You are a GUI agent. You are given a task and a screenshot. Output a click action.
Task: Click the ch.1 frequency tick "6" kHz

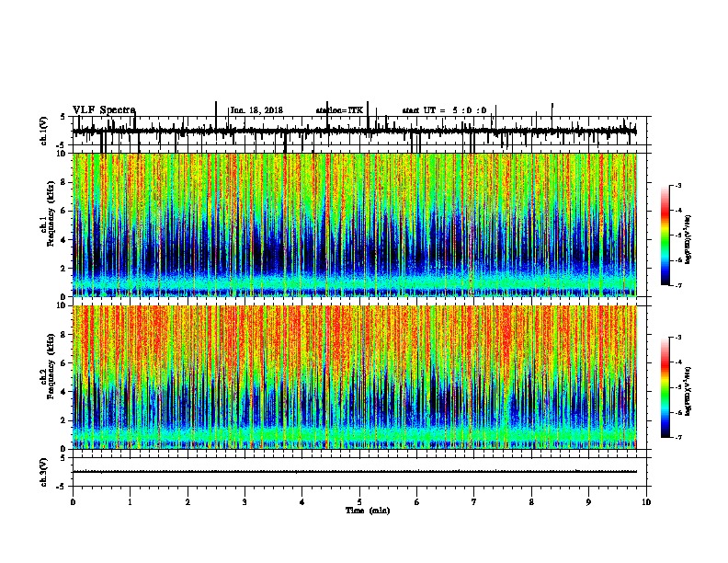(x=64, y=211)
